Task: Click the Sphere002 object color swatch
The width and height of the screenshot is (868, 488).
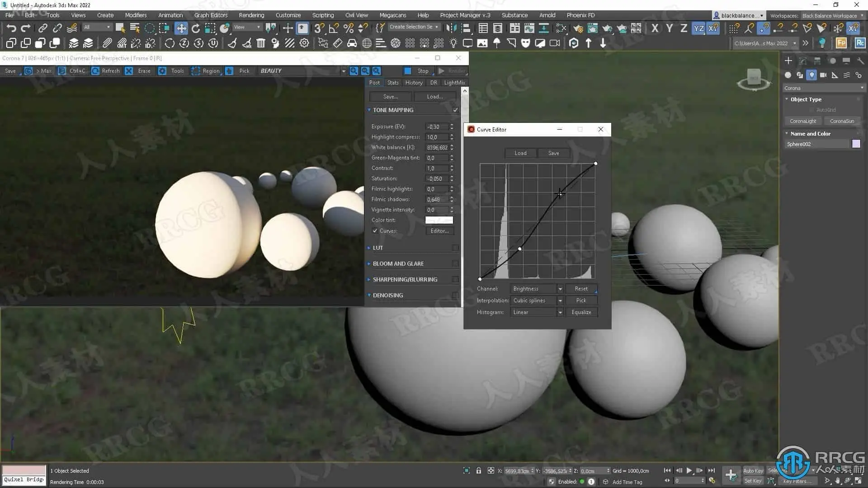Action: point(856,144)
